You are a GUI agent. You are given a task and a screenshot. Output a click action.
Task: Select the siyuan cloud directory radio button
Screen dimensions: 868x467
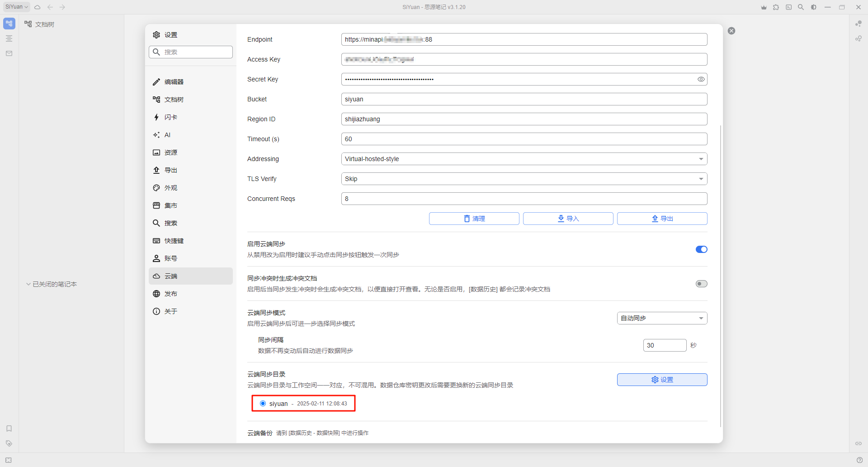263,404
